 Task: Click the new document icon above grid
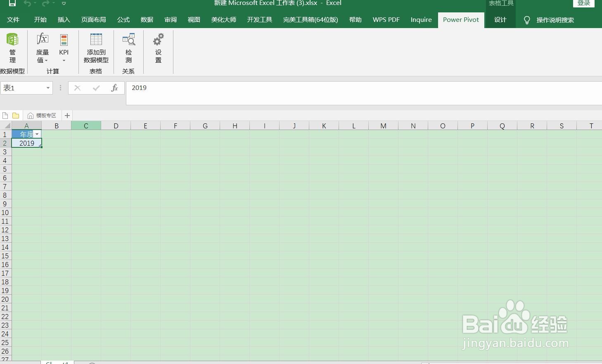pos(5,116)
